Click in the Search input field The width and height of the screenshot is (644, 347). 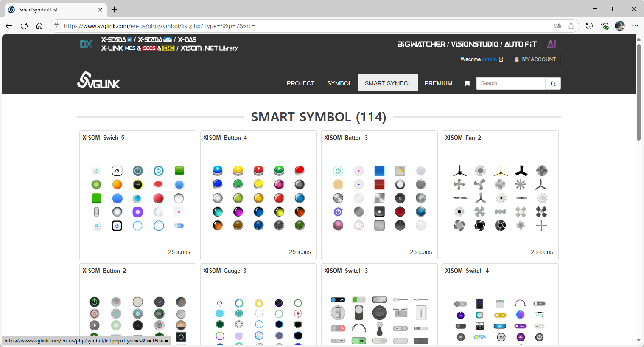[x=511, y=83]
